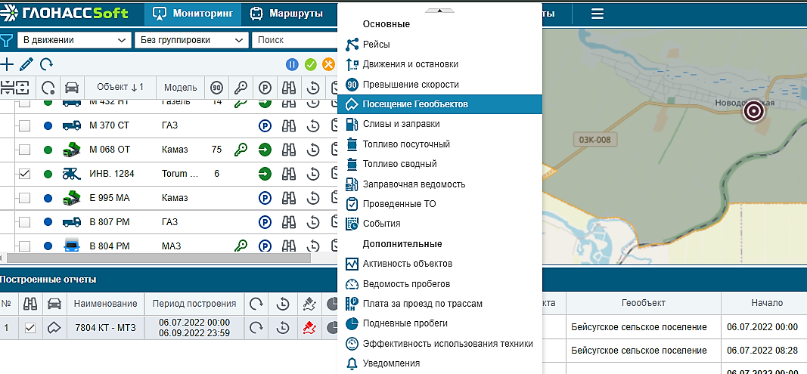Open the filter funnel icon

coord(6,40)
